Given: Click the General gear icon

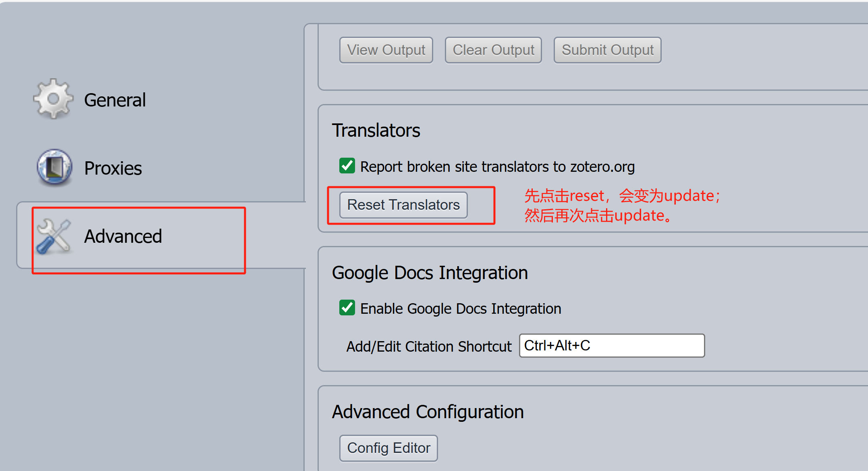Looking at the screenshot, I should [53, 99].
